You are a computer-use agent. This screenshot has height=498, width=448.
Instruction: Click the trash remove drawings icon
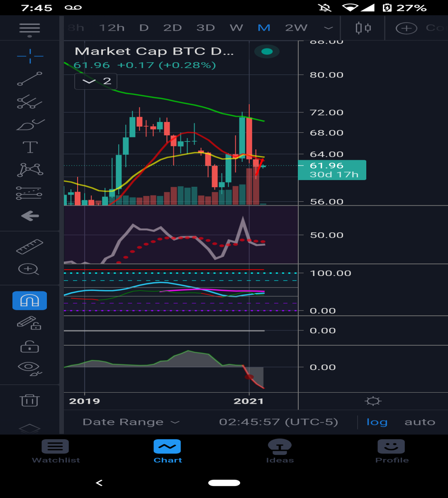[29, 400]
